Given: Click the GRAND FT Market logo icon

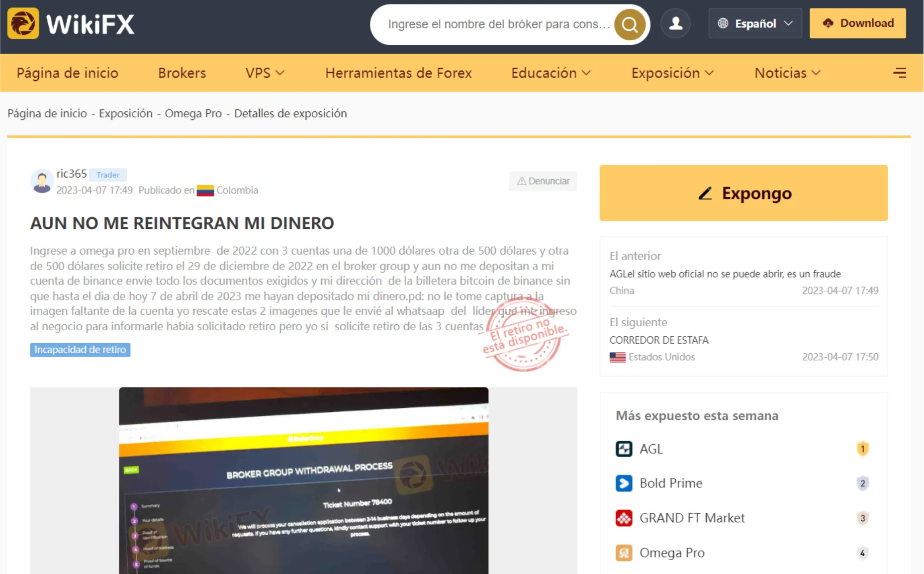Looking at the screenshot, I should click(x=624, y=518).
